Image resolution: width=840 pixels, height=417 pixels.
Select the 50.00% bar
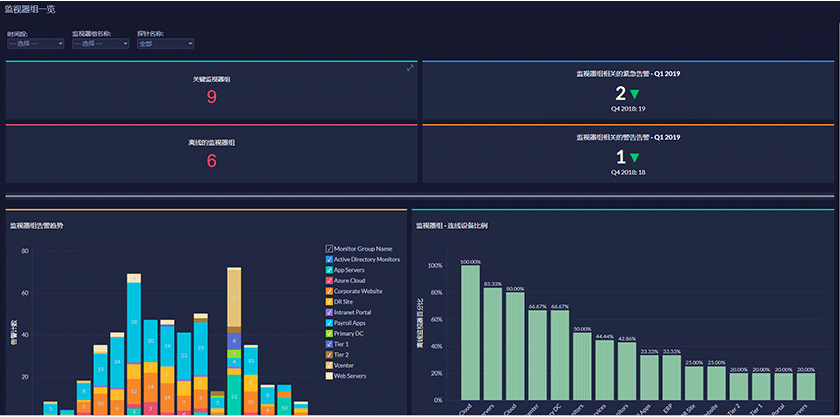(582, 366)
